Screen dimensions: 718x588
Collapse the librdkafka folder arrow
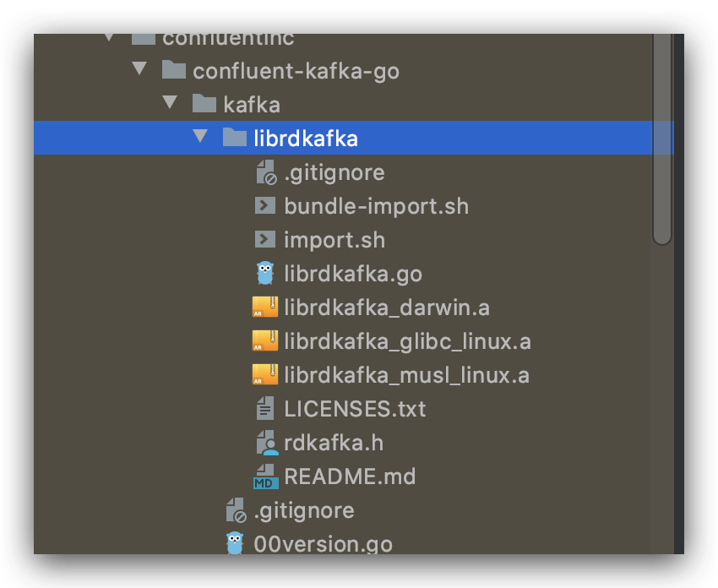(x=200, y=136)
